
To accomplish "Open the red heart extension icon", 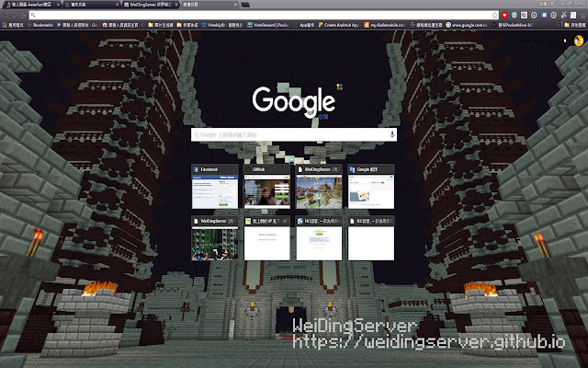I will [x=504, y=16].
